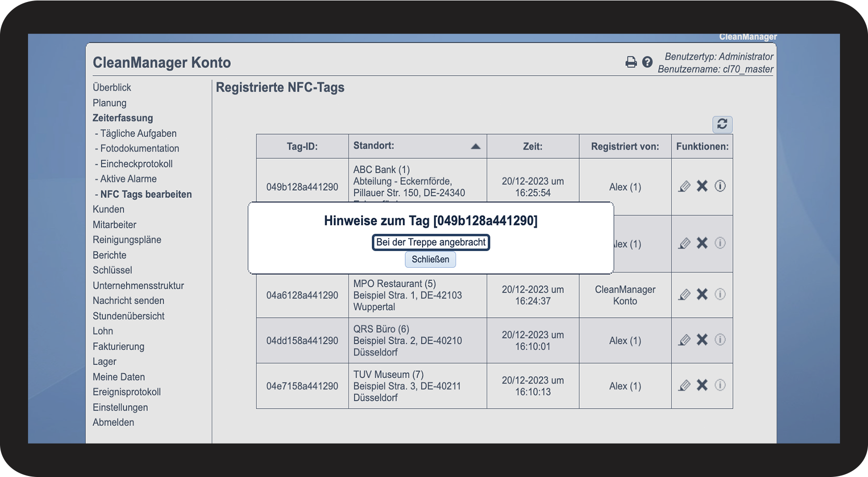Image resolution: width=868 pixels, height=477 pixels.
Task: Open help via the question mark icon
Action: [x=647, y=62]
